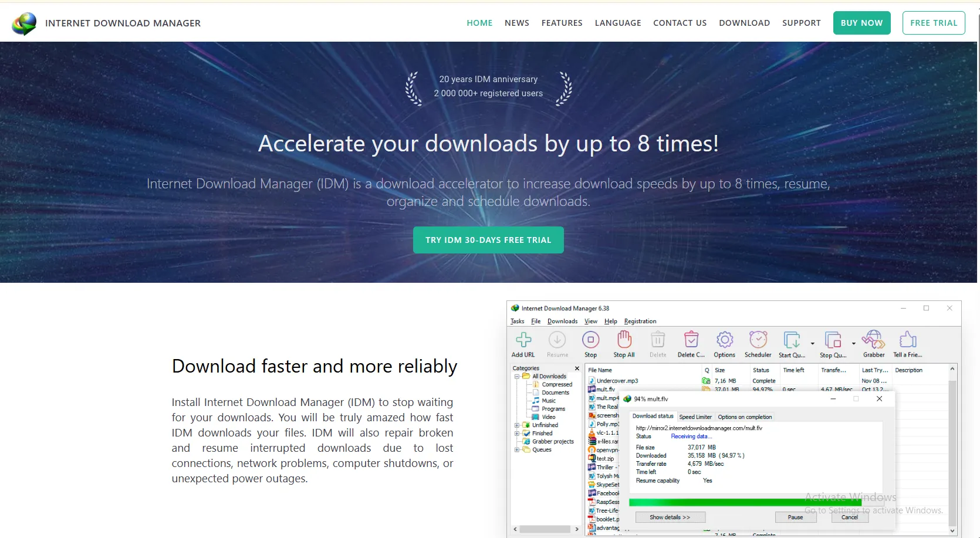This screenshot has height=538, width=980.
Task: Open the DOWNLOAD navigation link
Action: (x=745, y=23)
